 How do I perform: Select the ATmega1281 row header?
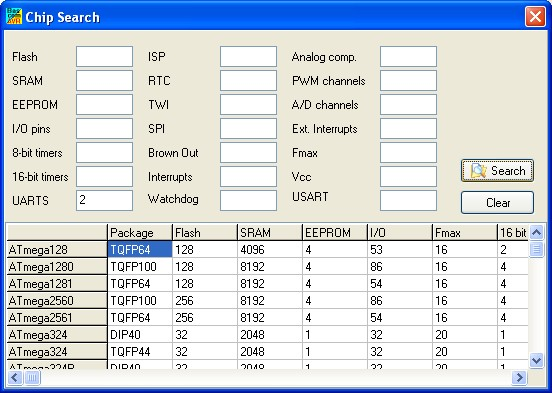pyautogui.click(x=57, y=283)
